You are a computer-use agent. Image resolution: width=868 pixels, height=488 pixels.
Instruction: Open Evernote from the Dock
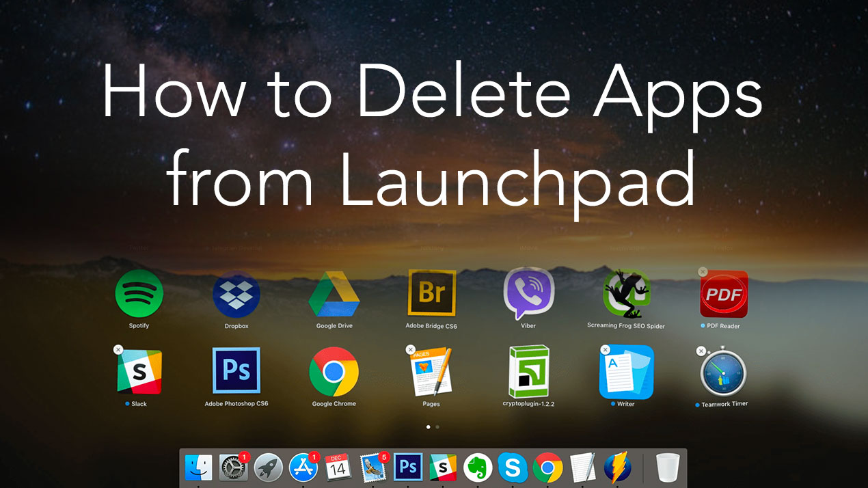click(478, 467)
